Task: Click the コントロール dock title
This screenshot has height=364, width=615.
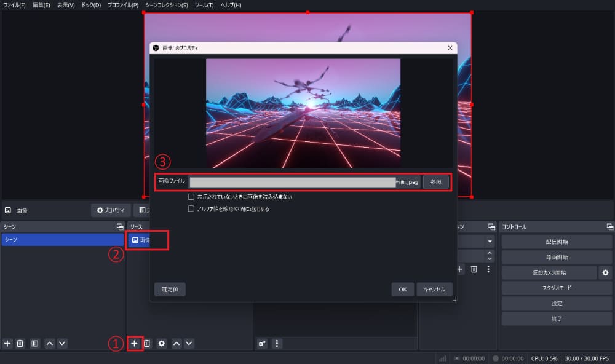Action: point(514,227)
